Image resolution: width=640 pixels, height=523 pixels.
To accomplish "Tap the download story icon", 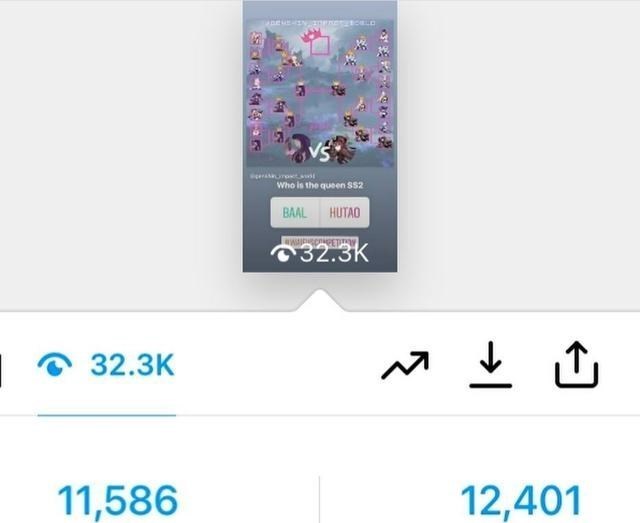I will pos(491,364).
